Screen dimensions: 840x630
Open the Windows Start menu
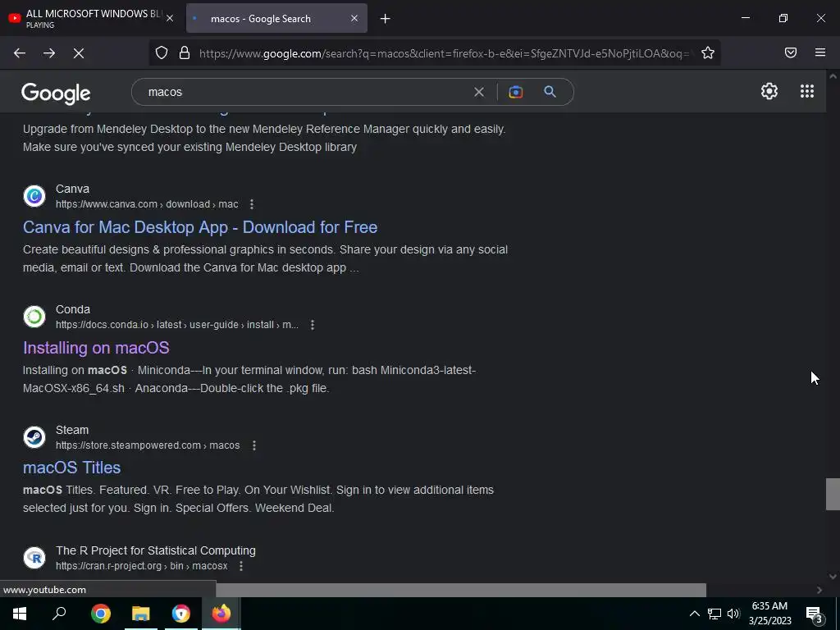(20, 614)
